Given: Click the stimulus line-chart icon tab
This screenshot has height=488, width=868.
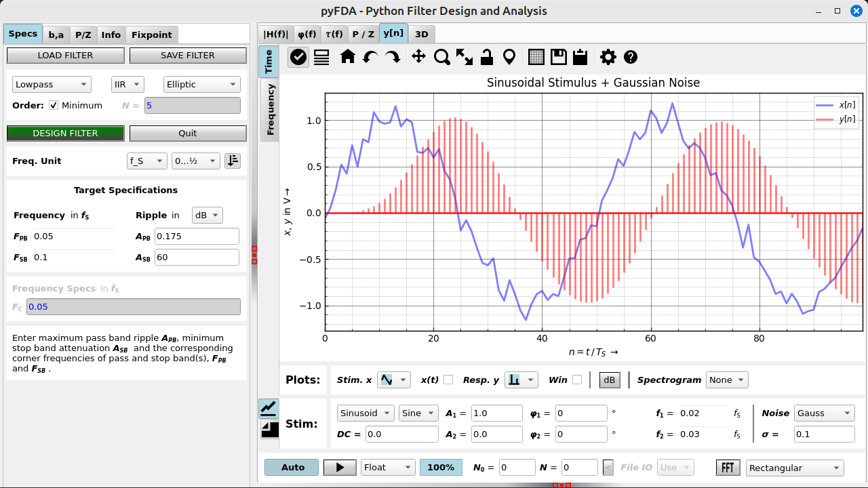Looking at the screenshot, I should 269,409.
